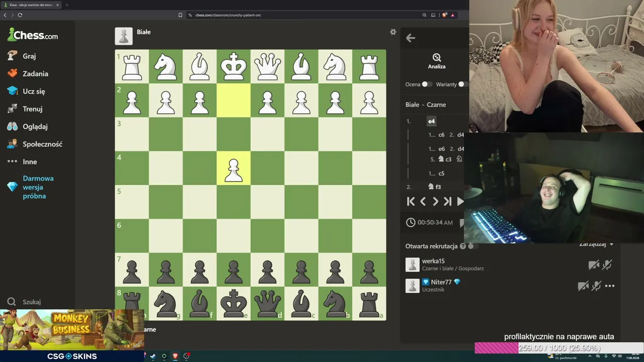Viewport: 644px width, 362px height.
Task: Close the chess.com Klasa browser tab
Action: [x=57, y=5]
